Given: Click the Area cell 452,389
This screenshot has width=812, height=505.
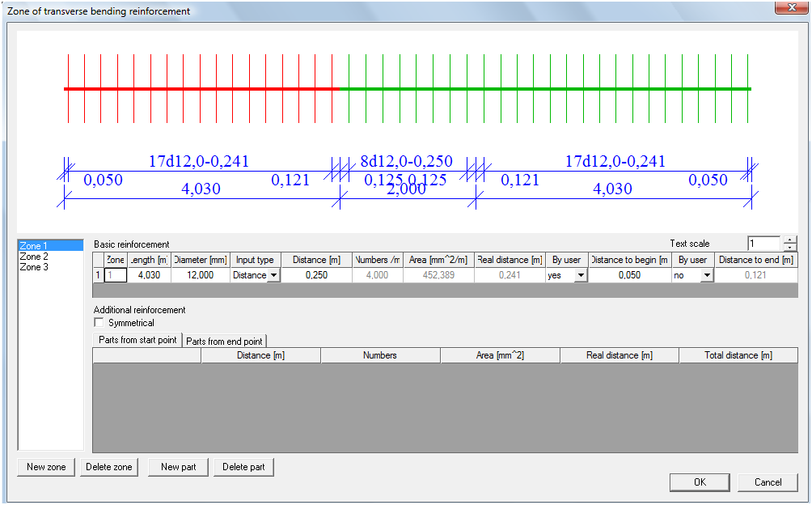Looking at the screenshot, I should 438,275.
